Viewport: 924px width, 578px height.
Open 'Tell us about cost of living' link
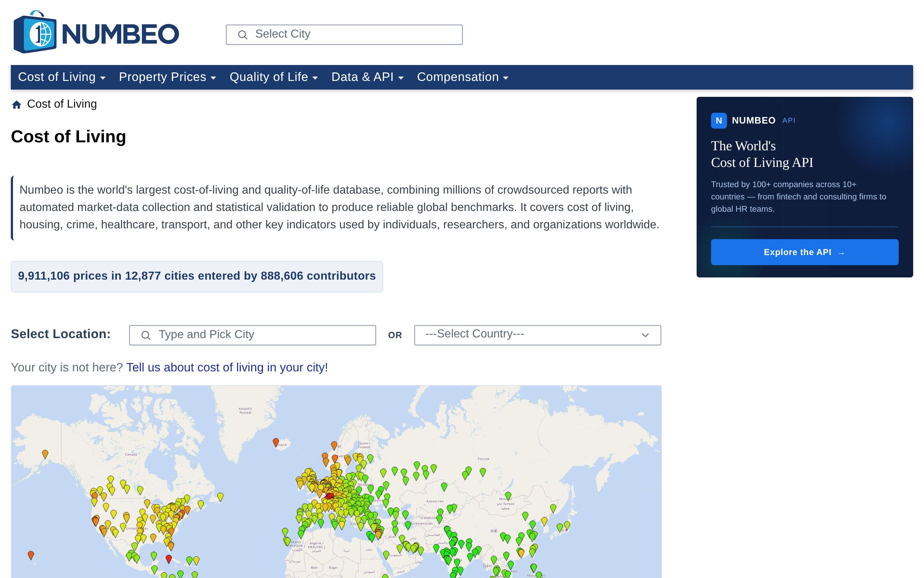(x=227, y=367)
